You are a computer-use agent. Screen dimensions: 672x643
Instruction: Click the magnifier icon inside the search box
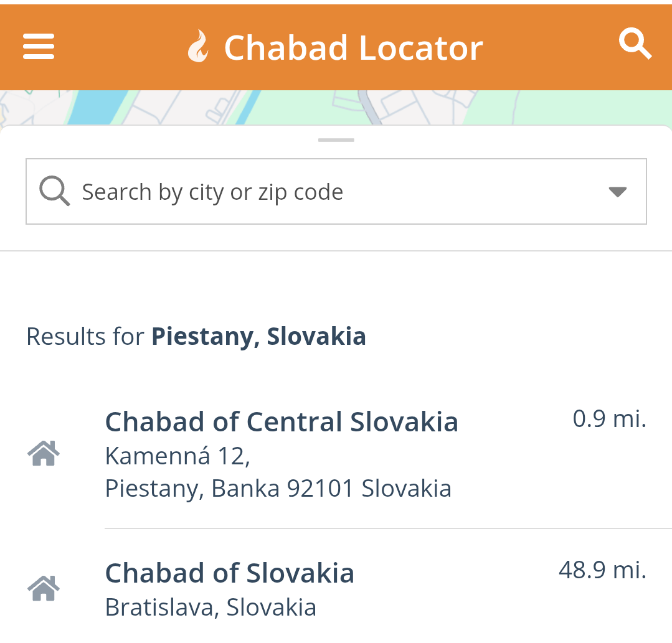click(x=54, y=191)
